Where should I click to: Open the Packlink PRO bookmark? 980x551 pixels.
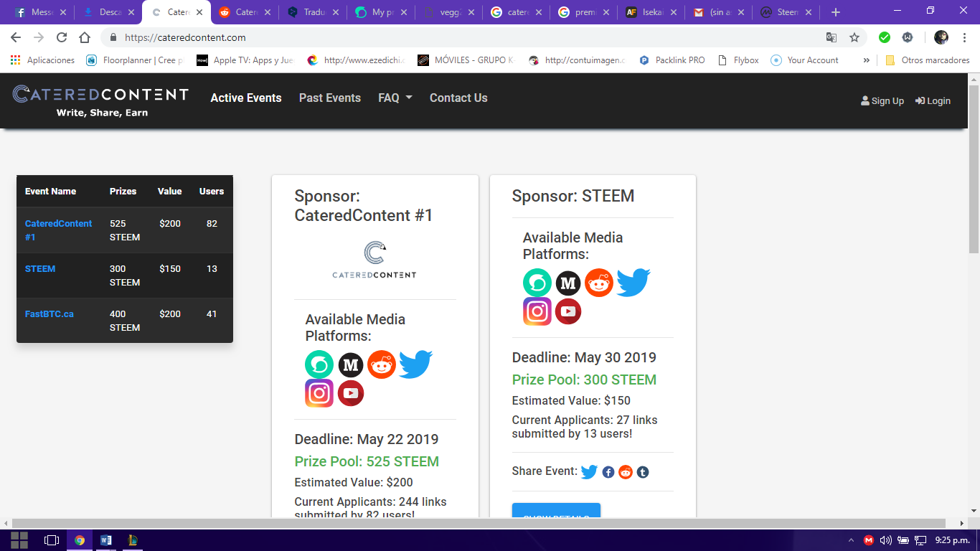(672, 60)
